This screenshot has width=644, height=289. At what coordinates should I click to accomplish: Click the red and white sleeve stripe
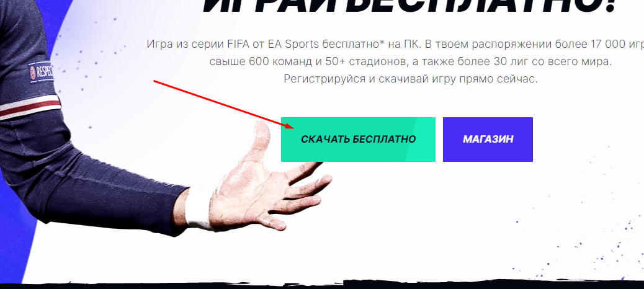click(30, 106)
